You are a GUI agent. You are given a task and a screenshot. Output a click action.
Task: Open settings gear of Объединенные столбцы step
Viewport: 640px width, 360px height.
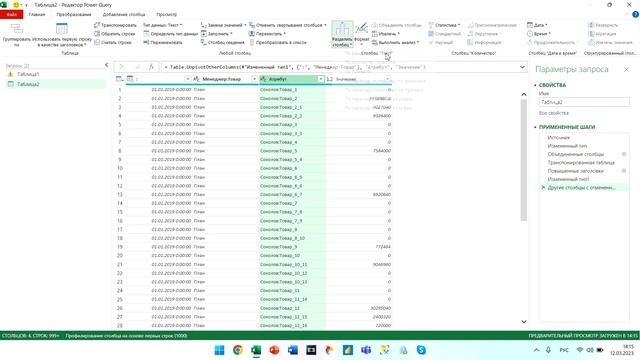(x=624, y=154)
